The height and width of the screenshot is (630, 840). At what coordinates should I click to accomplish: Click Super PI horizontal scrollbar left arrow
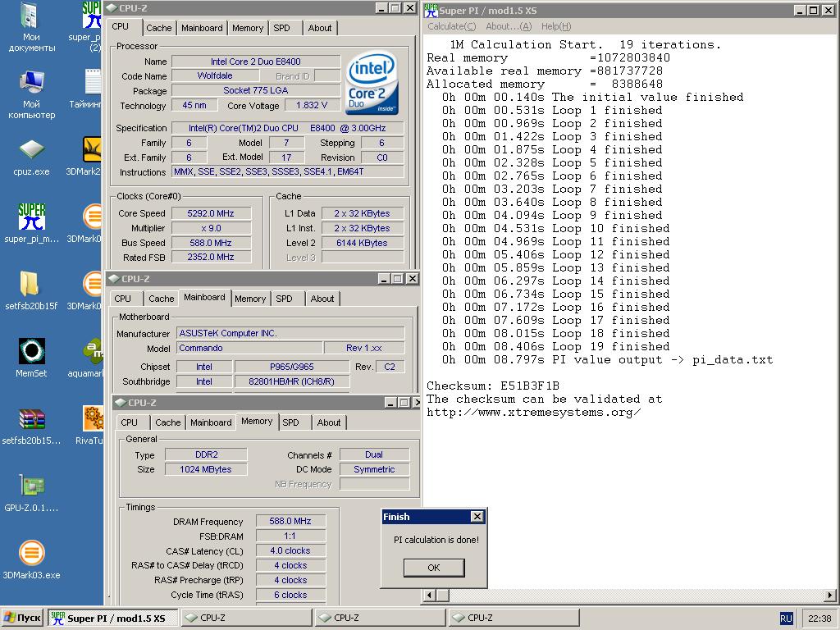pyautogui.click(x=430, y=596)
